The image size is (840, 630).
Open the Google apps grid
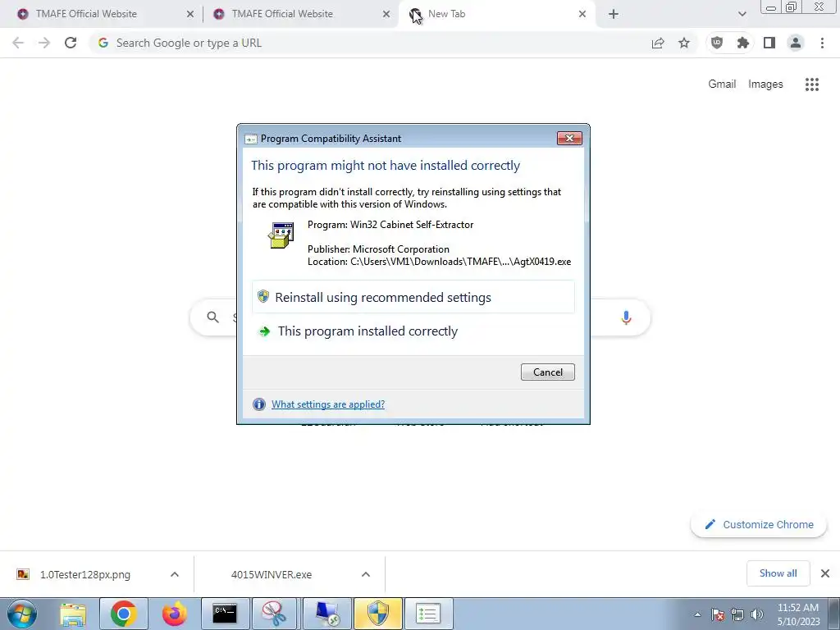point(812,84)
